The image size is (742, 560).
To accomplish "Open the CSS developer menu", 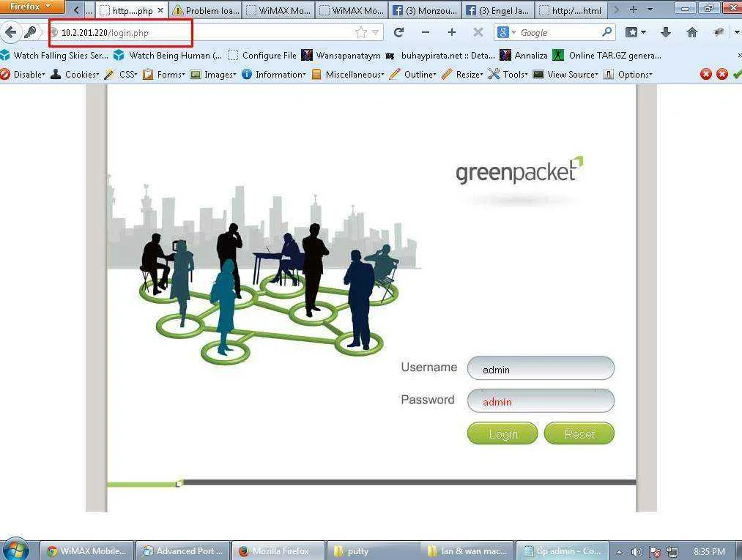I will pos(121,74).
